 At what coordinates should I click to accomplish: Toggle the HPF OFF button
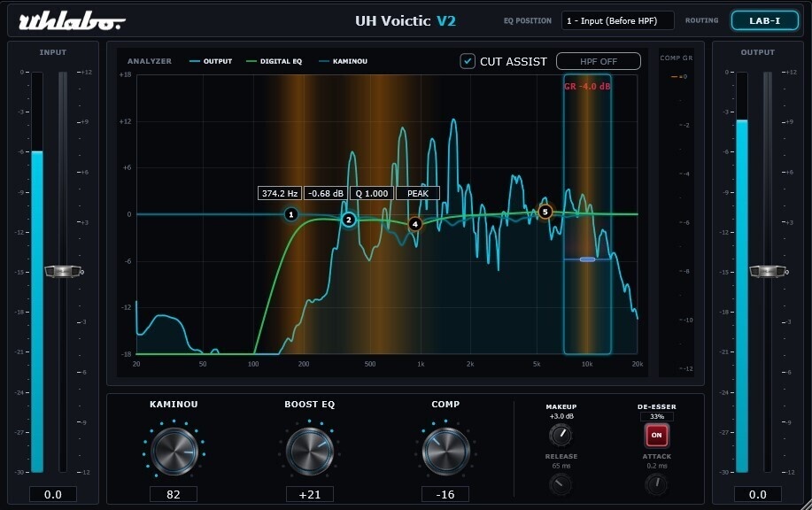click(598, 62)
